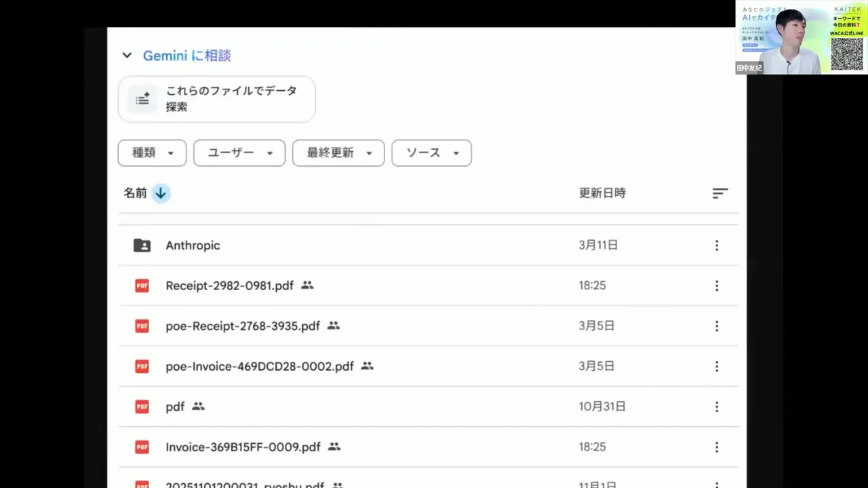Toggle the name sort direction arrow
The image size is (868, 488).
pos(160,193)
